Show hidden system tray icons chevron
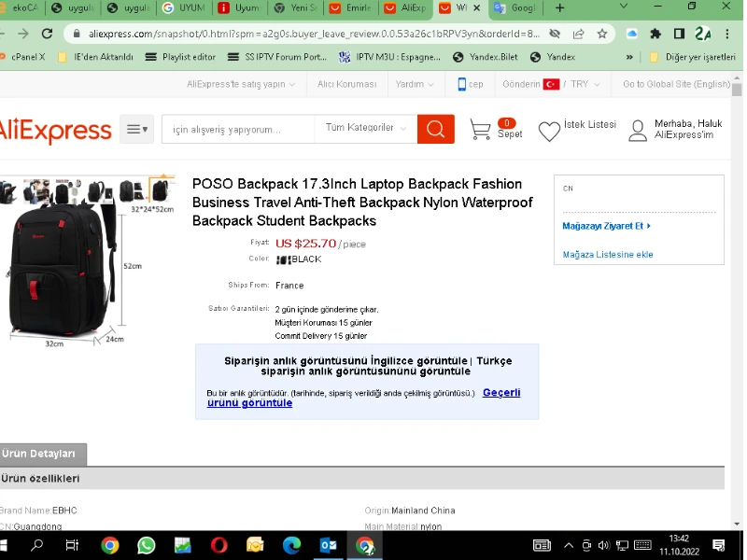This screenshot has width=747, height=560. [569, 546]
